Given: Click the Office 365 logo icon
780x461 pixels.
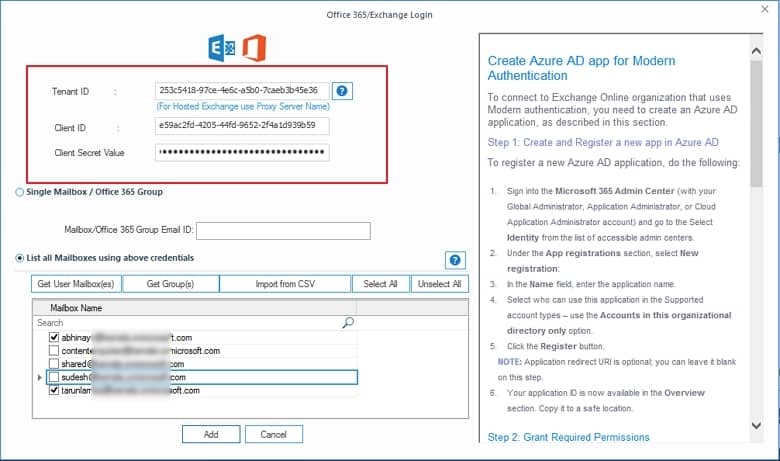Looking at the screenshot, I should click(254, 48).
